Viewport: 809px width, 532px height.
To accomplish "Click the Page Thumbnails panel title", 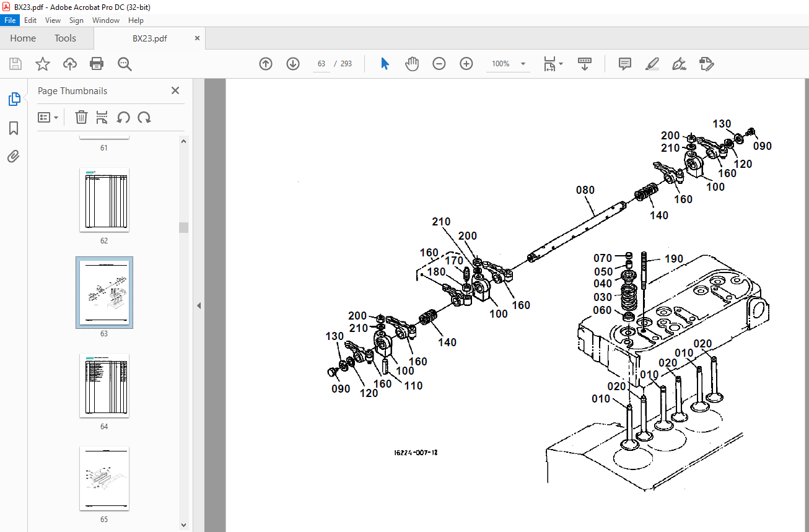I will pyautogui.click(x=72, y=90).
